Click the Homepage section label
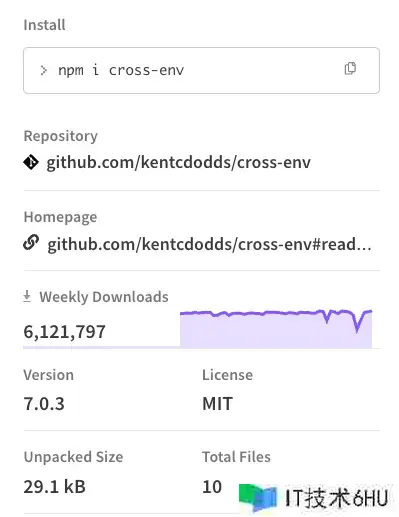The width and height of the screenshot is (399, 517). pos(60,217)
